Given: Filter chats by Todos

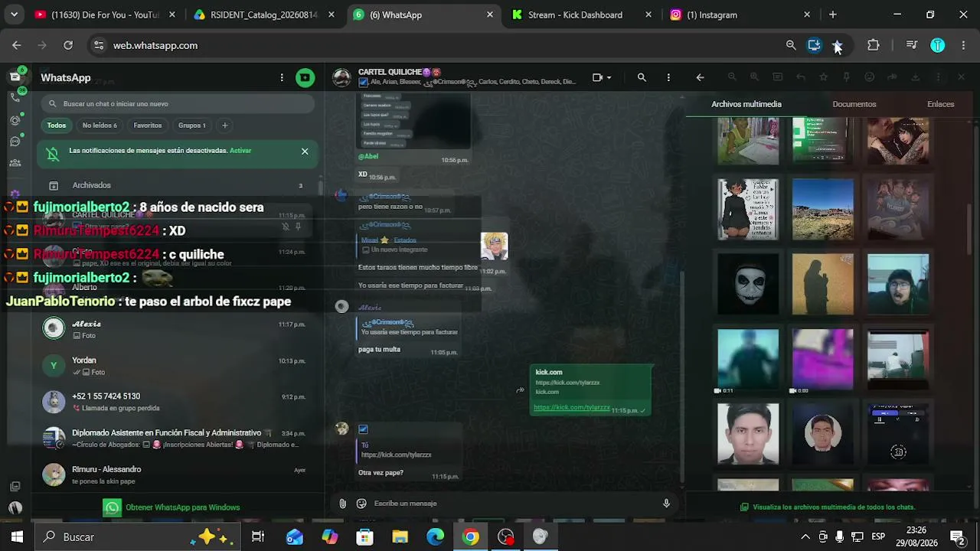Looking at the screenshot, I should tap(57, 126).
